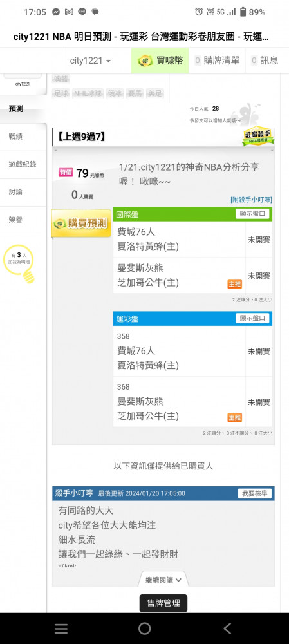Screen dimensions: 289x644
Task: Tap the Android home circle button
Action: tap(144, 629)
